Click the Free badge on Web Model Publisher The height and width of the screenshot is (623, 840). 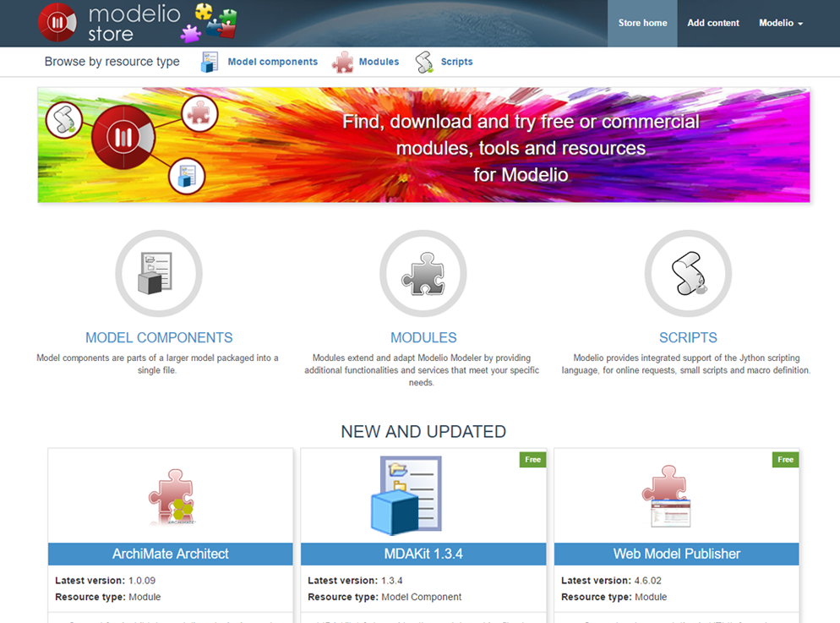coord(785,460)
